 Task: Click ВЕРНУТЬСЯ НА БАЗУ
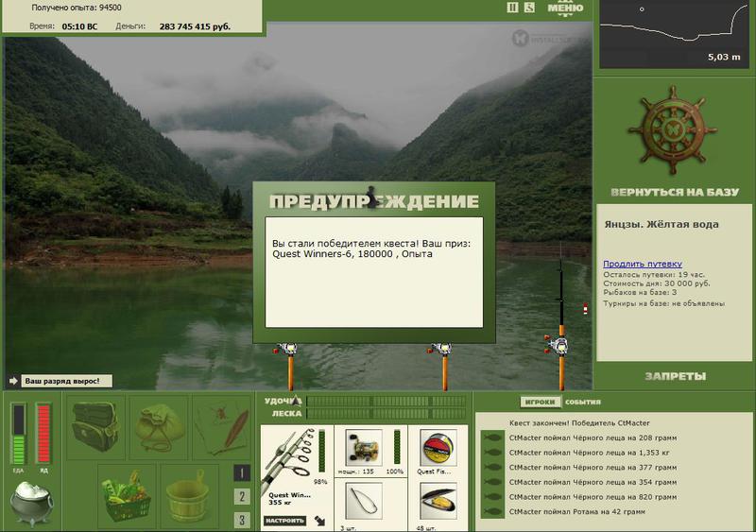pos(675,193)
